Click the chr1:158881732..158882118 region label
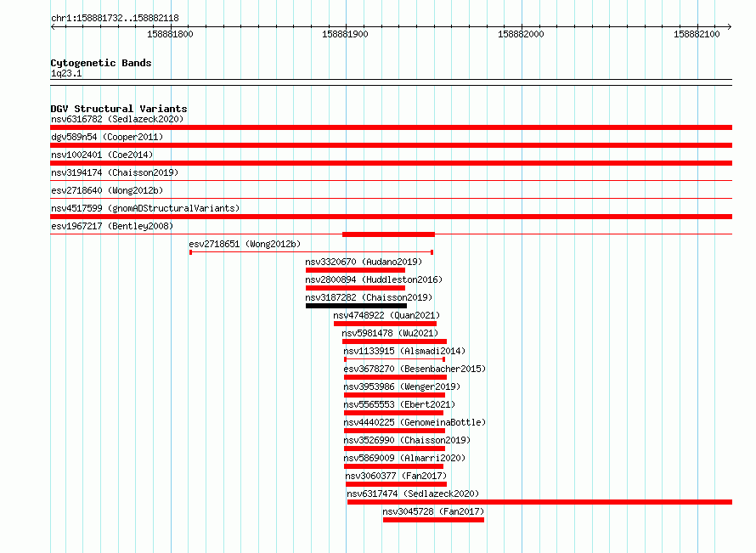This screenshot has height=553, width=756. [x=115, y=18]
